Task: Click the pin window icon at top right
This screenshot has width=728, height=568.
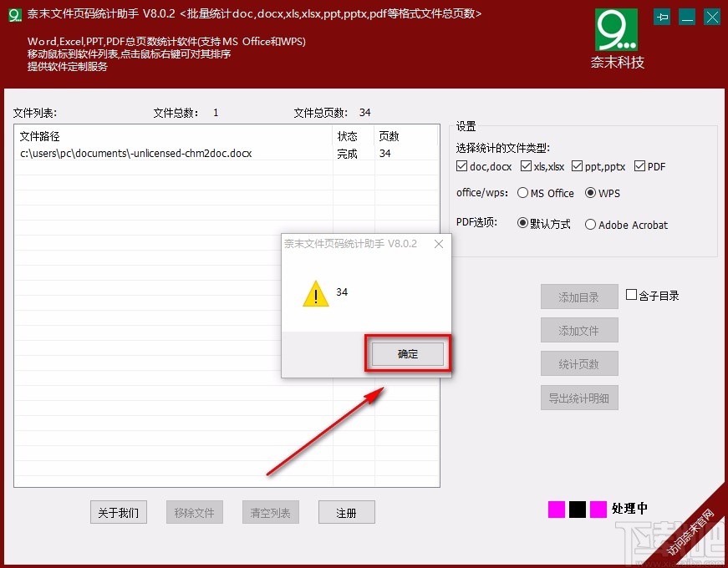Action: click(x=662, y=18)
